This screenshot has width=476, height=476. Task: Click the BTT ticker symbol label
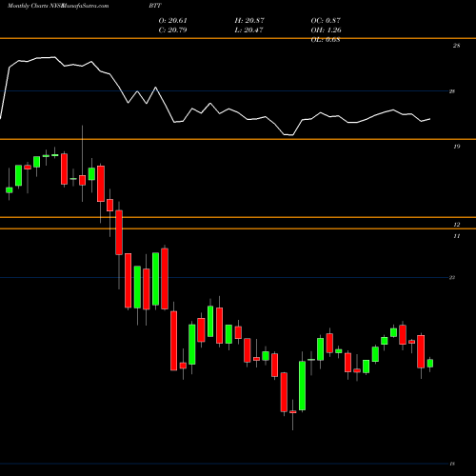(x=155, y=6)
